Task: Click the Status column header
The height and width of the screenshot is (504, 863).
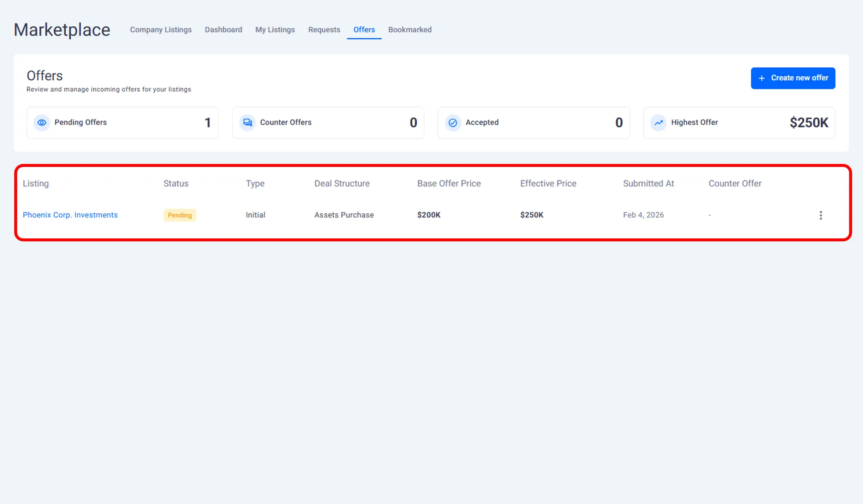Action: pos(176,184)
